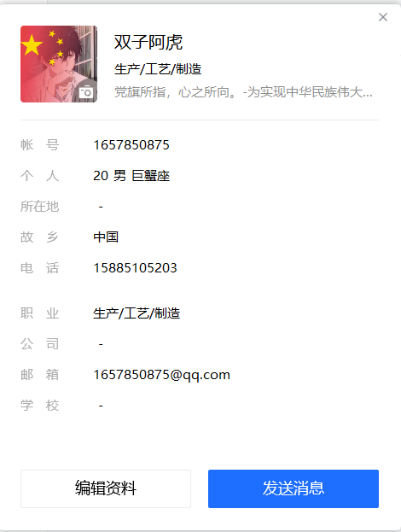Screen dimensions: 401x532
Task: Click the personal info 20 男 巨蟹座
Action: [131, 176]
